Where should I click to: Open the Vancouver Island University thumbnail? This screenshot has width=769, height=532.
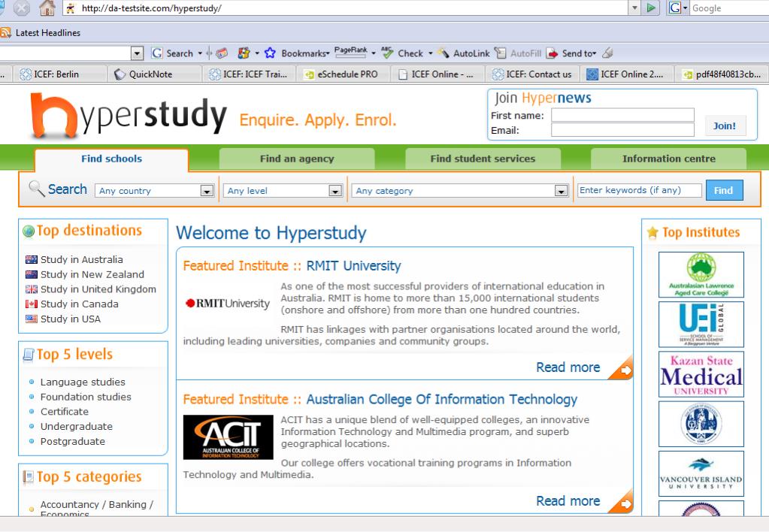point(701,473)
